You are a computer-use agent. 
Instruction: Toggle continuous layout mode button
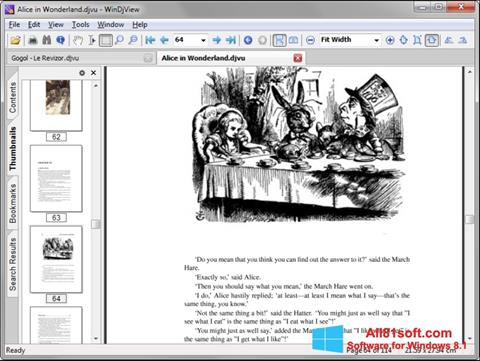(x=279, y=40)
